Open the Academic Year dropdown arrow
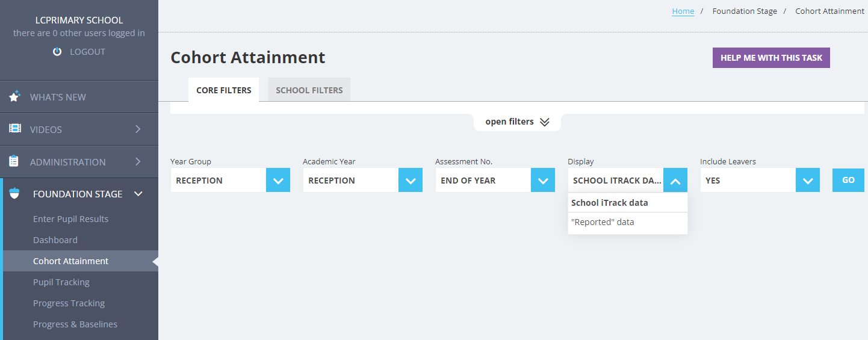 [x=411, y=180]
